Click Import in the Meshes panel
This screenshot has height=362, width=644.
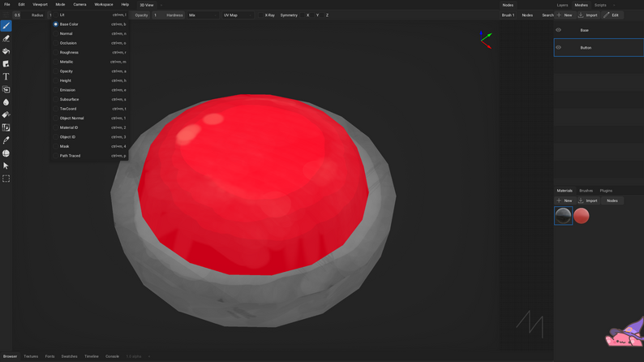click(588, 15)
